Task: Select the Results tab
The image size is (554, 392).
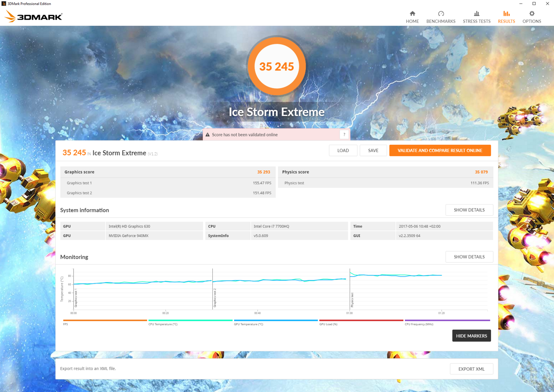Action: pos(506,17)
